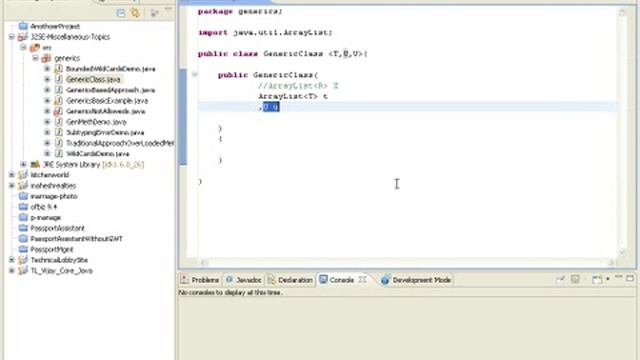Click Collapse All icon in Package Explorer
The width and height of the screenshot is (640, 360).
click(x=121, y=13)
